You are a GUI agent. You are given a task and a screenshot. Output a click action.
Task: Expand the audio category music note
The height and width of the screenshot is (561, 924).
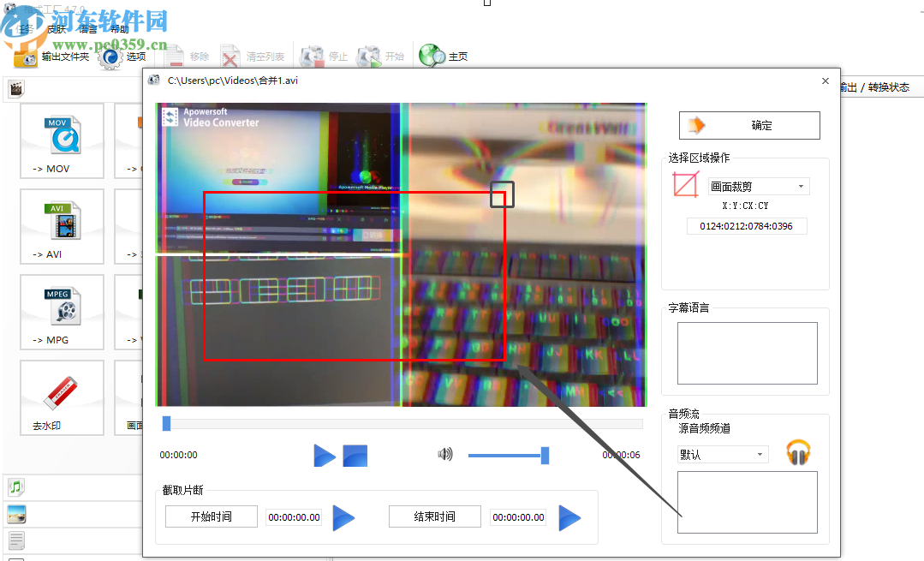point(16,487)
